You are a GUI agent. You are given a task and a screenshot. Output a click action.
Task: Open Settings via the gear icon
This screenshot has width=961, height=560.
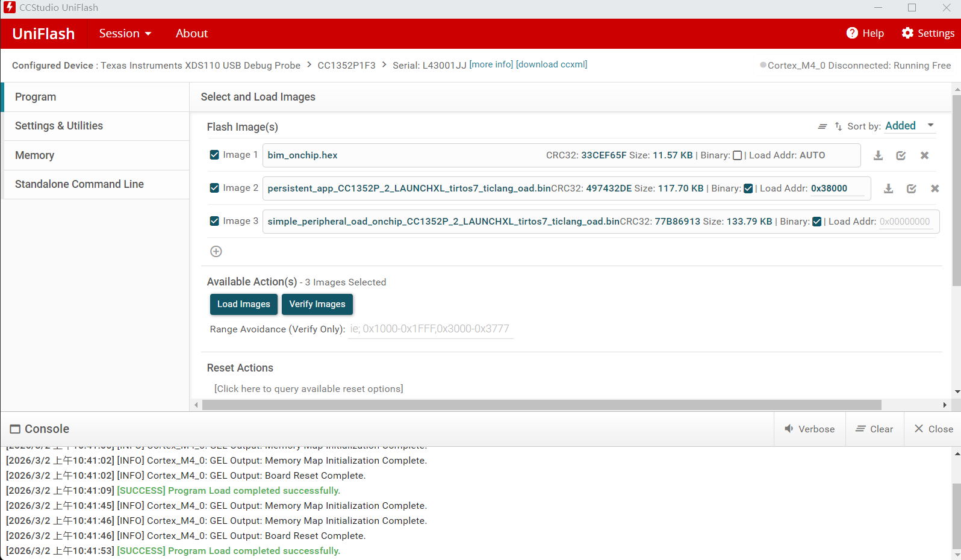907,33
